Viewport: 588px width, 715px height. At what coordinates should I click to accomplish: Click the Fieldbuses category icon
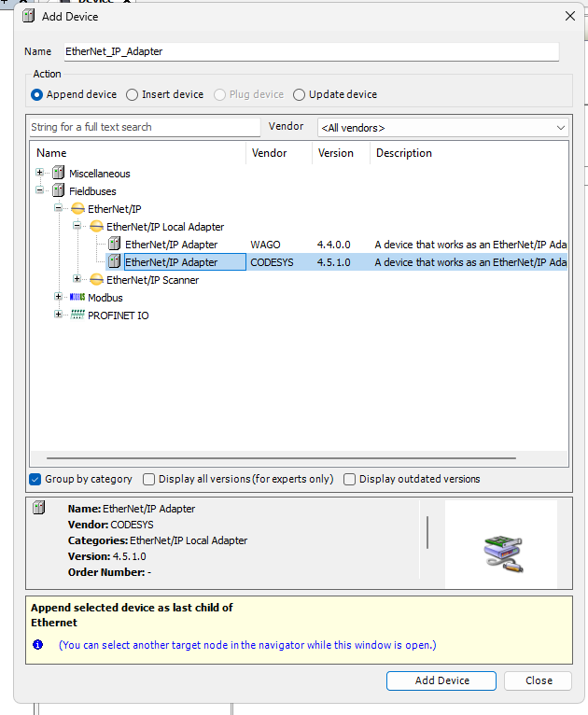point(59,190)
